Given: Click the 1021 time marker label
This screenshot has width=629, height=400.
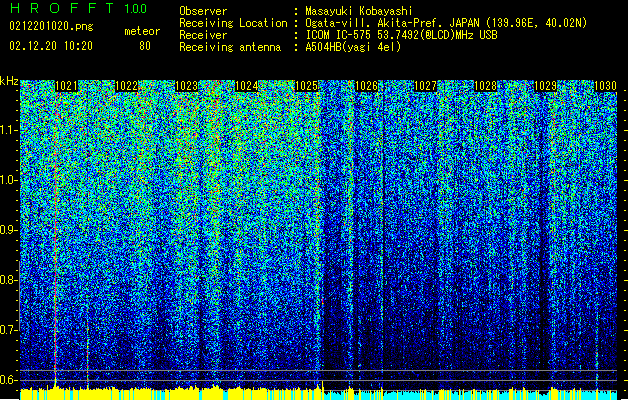Looking at the screenshot, I should pos(66,86).
